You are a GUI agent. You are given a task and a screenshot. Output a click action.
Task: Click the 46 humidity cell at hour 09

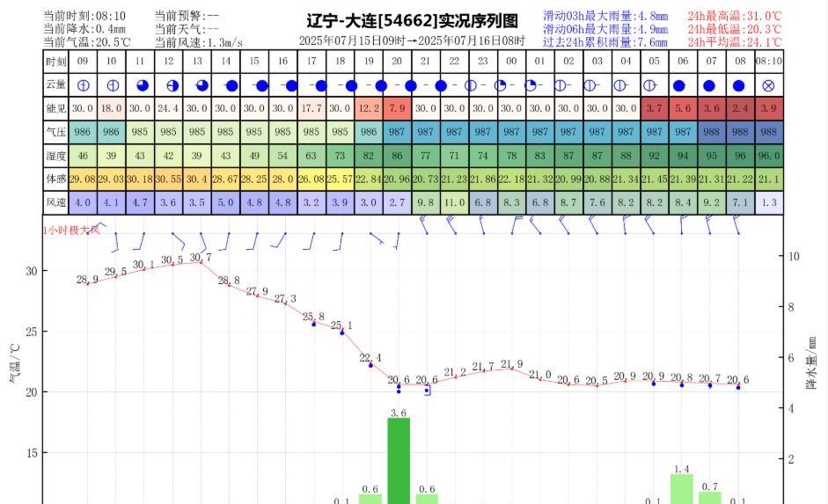click(x=83, y=156)
